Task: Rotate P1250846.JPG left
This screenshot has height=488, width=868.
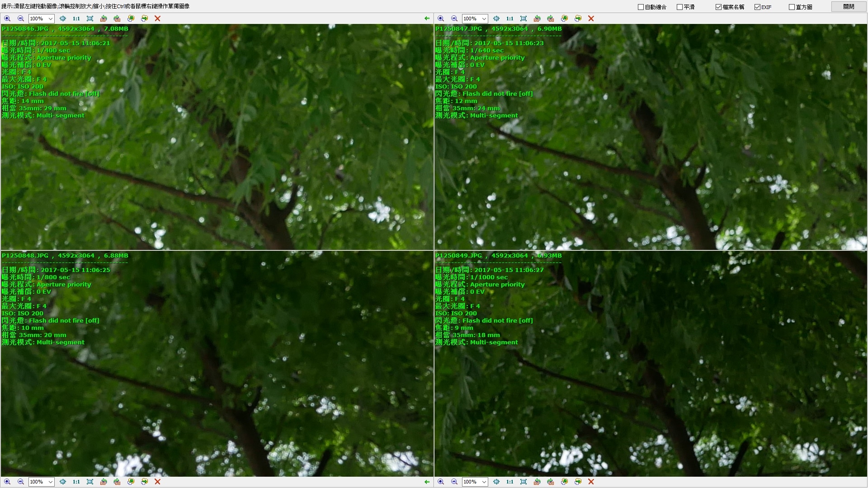Action: pos(104,19)
